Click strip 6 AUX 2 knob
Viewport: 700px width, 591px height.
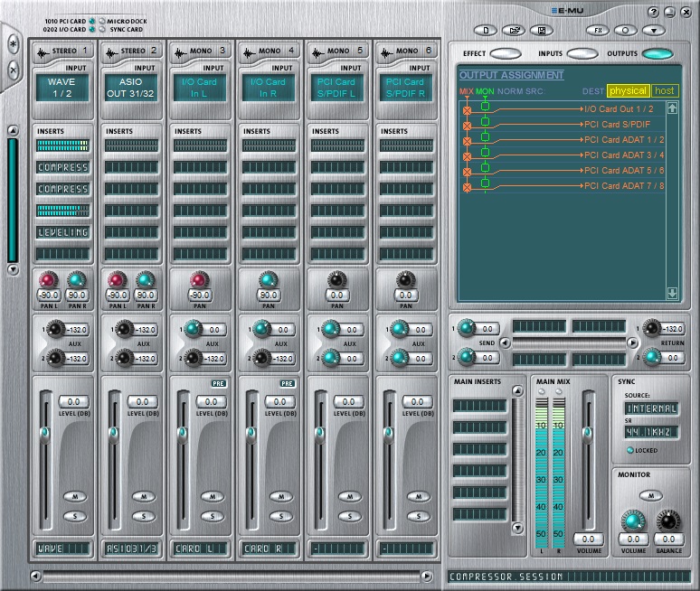[399, 358]
